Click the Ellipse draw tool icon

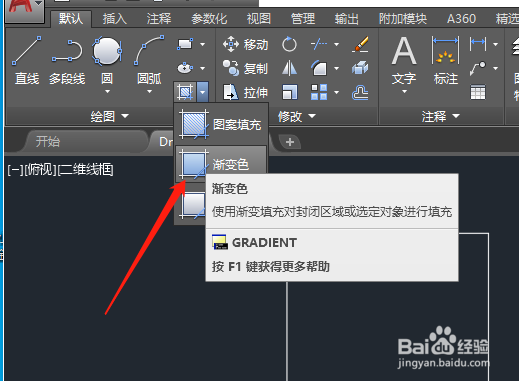coord(185,68)
